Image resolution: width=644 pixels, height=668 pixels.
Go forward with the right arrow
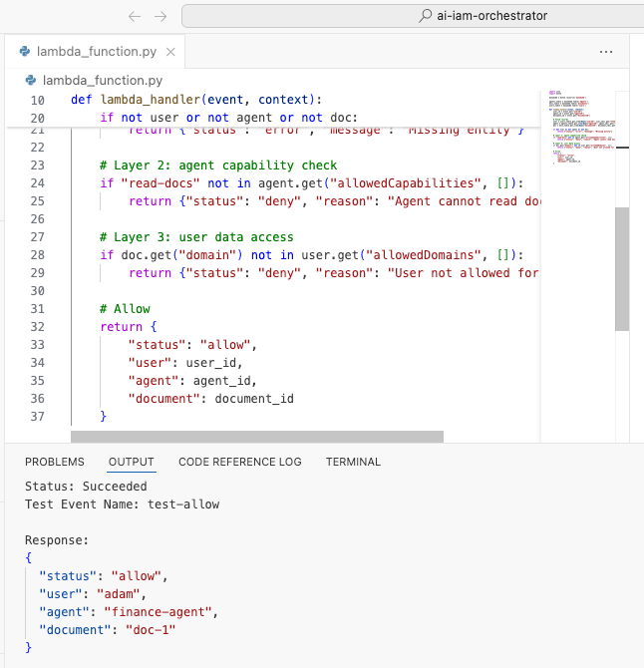(x=161, y=17)
